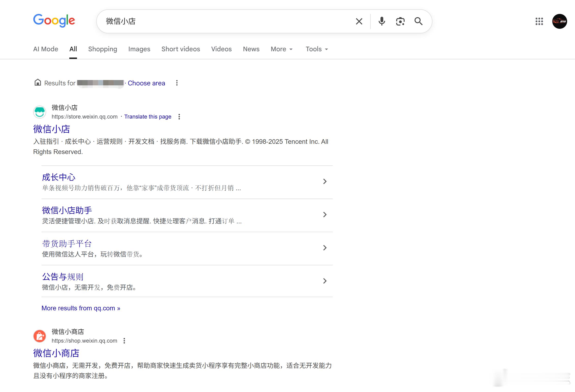575x392 pixels.
Task: Switch to the Shopping tab
Action: pyautogui.click(x=102, y=49)
